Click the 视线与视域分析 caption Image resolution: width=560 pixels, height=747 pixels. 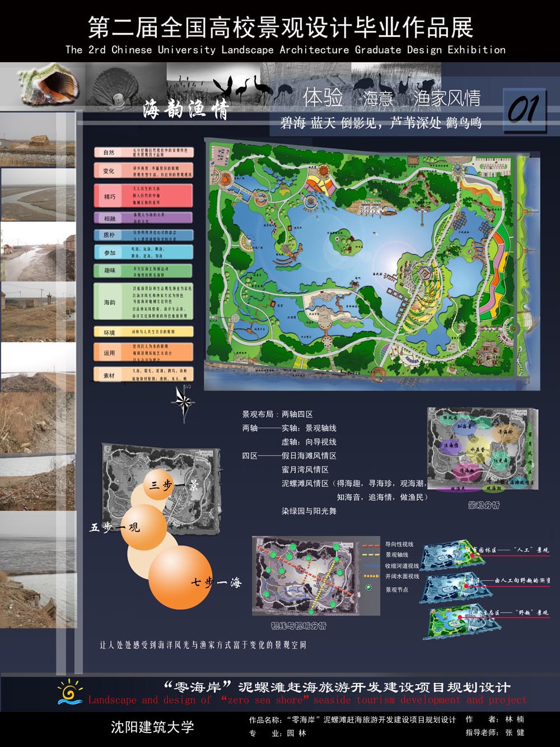pos(298,625)
